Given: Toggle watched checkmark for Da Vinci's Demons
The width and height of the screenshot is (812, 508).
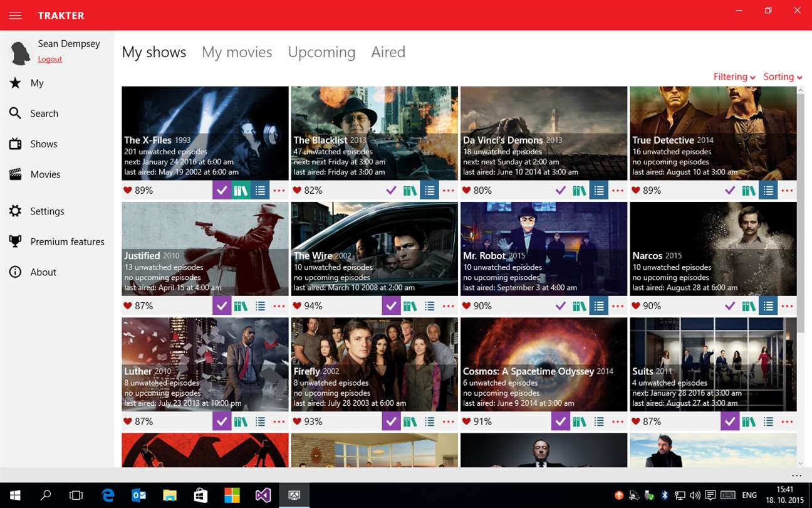Looking at the screenshot, I should [561, 190].
